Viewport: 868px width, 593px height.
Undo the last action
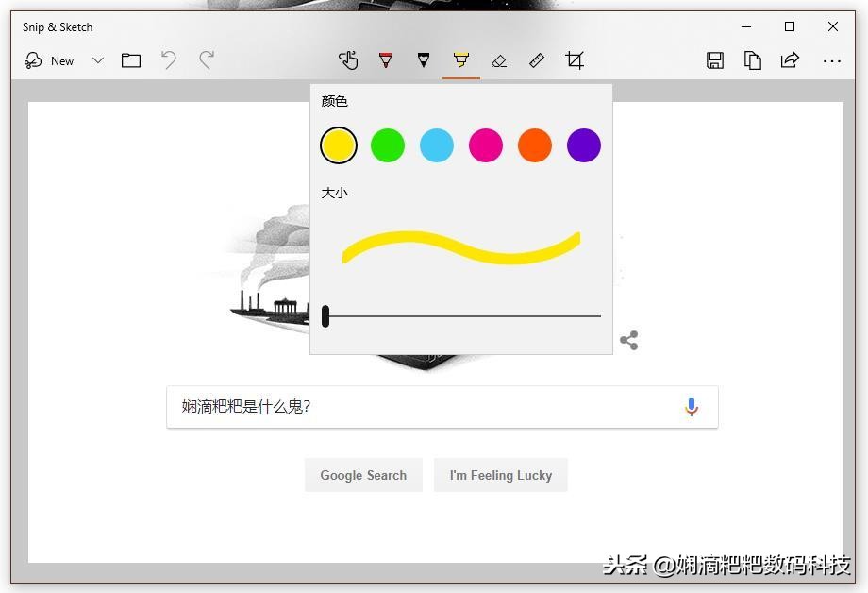168,59
